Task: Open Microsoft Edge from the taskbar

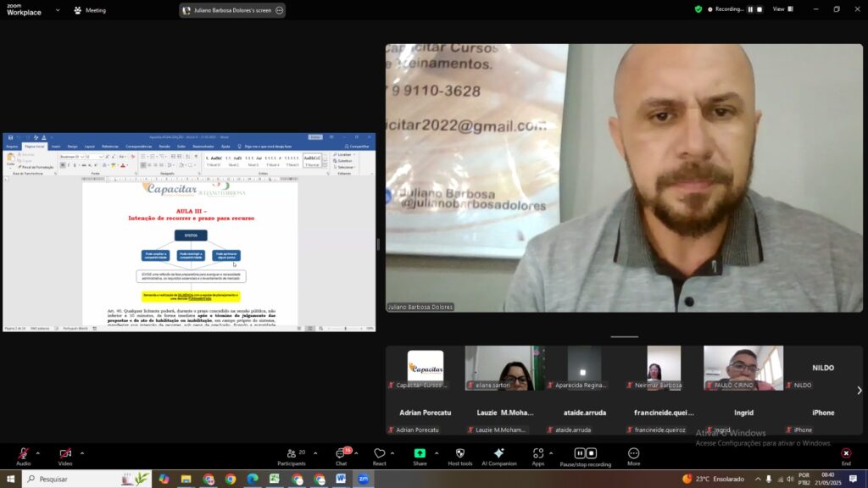Action: (253, 480)
